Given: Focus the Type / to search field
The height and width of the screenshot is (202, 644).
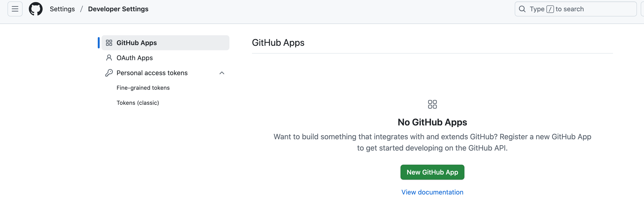Looking at the screenshot, I should point(576,9).
